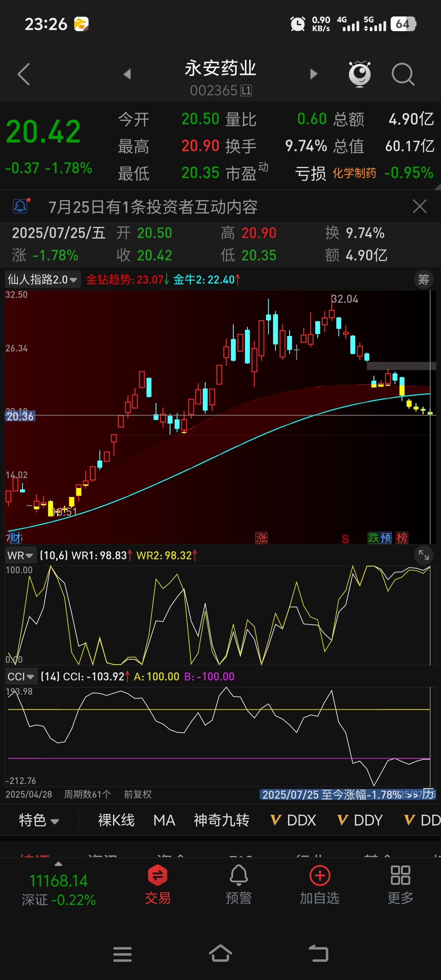Open 7月25日 investor interaction notice
Image resolution: width=441 pixels, height=980 pixels.
(x=153, y=207)
